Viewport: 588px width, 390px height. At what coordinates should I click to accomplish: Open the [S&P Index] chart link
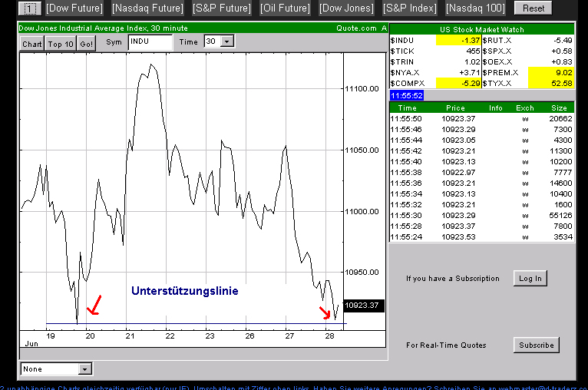[x=410, y=8]
